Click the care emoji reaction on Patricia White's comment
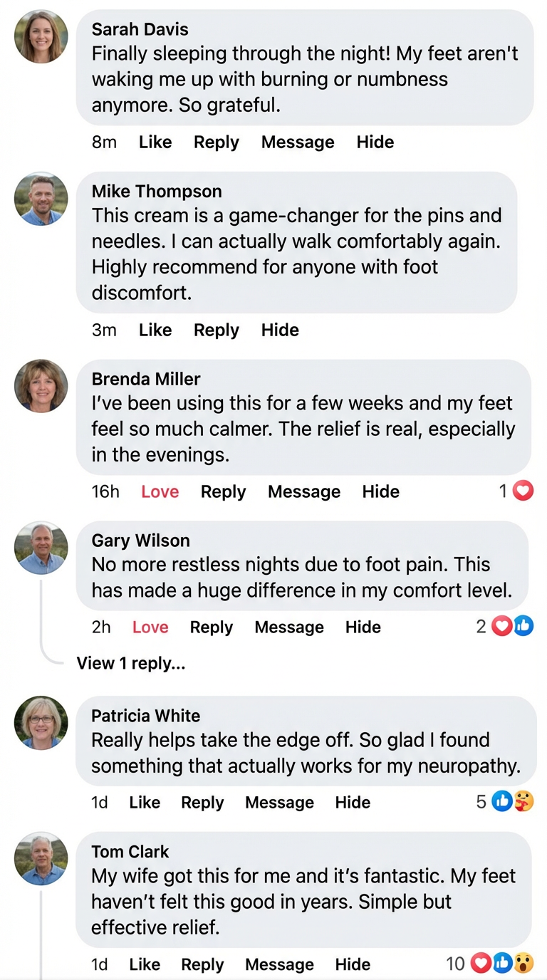 pos(524,802)
